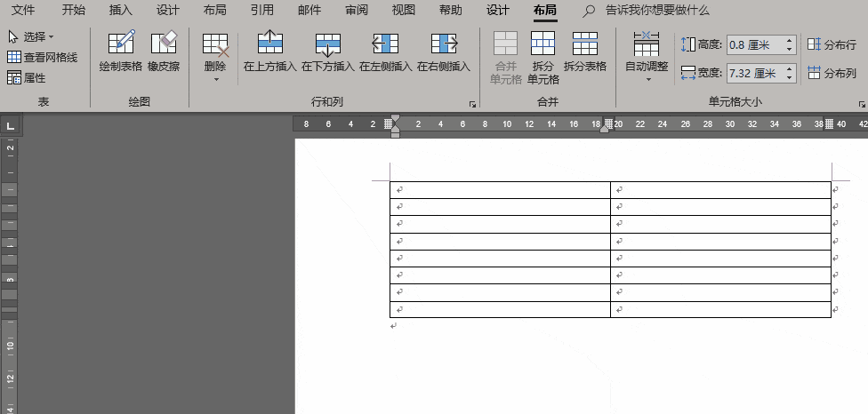Click the ruler tab selector (L)
The width and height of the screenshot is (868, 414).
tap(10, 125)
